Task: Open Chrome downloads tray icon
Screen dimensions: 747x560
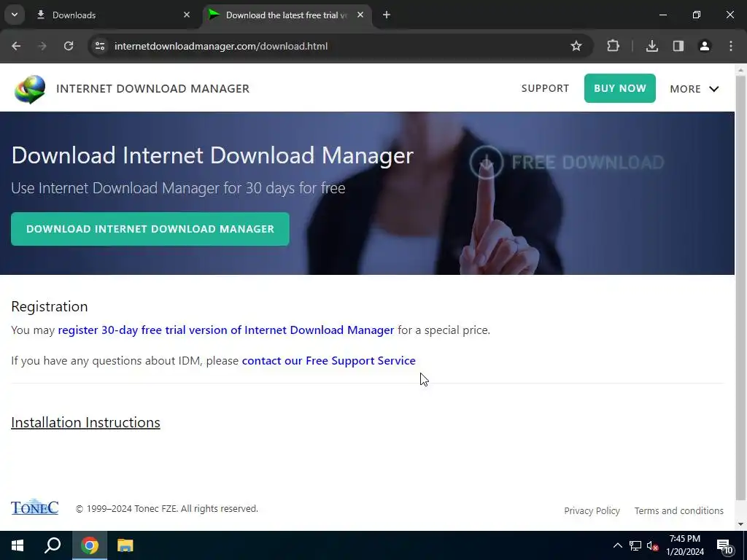Action: point(652,46)
